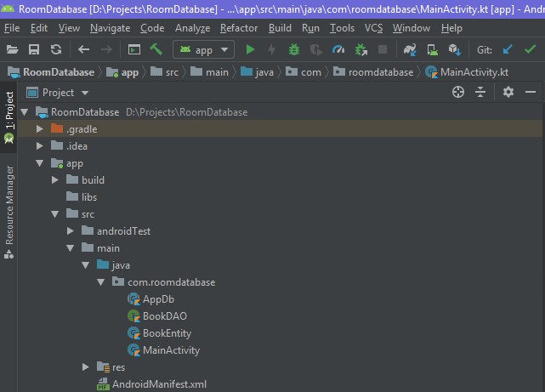This screenshot has height=392, width=545.
Task: Collapse the RoomDatabase root node arrow
Action: coord(25,112)
